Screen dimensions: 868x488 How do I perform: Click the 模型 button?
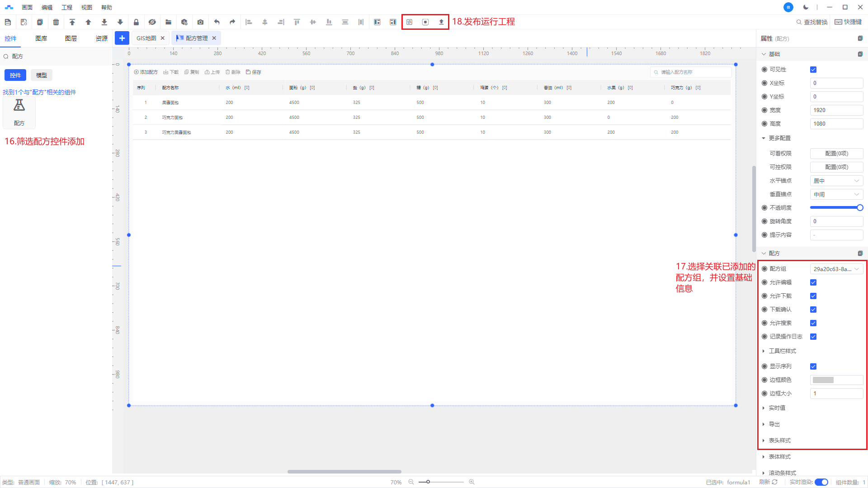click(42, 75)
